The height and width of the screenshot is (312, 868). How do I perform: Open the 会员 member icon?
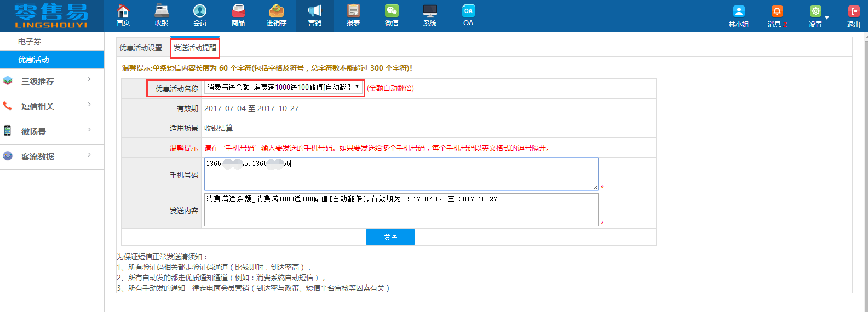[200, 11]
